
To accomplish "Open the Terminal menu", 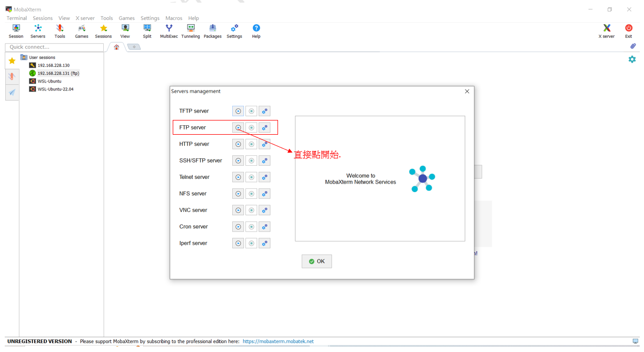I will [x=17, y=18].
